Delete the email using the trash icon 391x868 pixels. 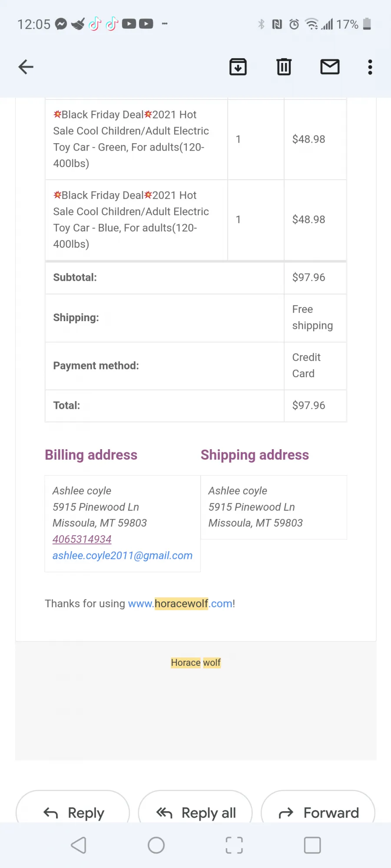pyautogui.click(x=284, y=67)
